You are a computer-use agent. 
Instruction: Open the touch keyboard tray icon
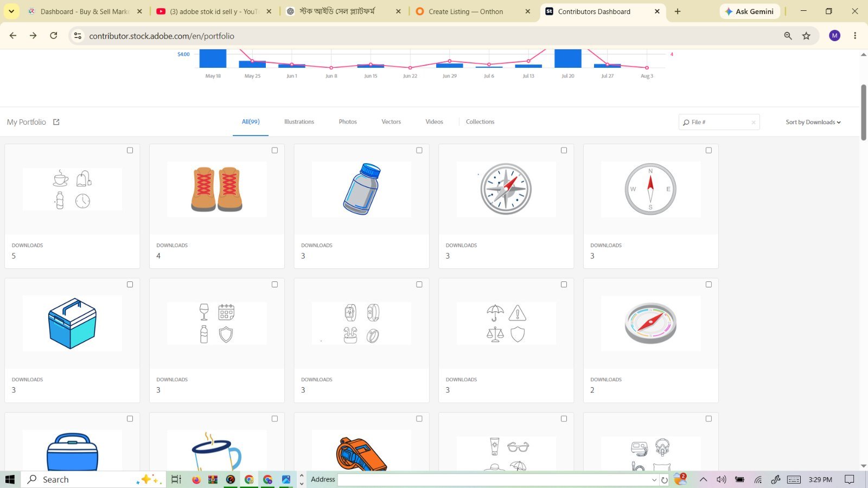click(794, 479)
